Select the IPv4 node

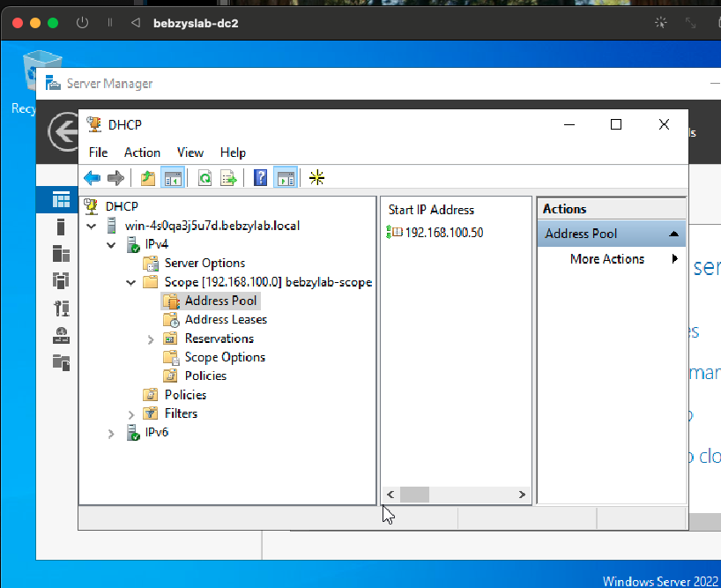point(156,244)
